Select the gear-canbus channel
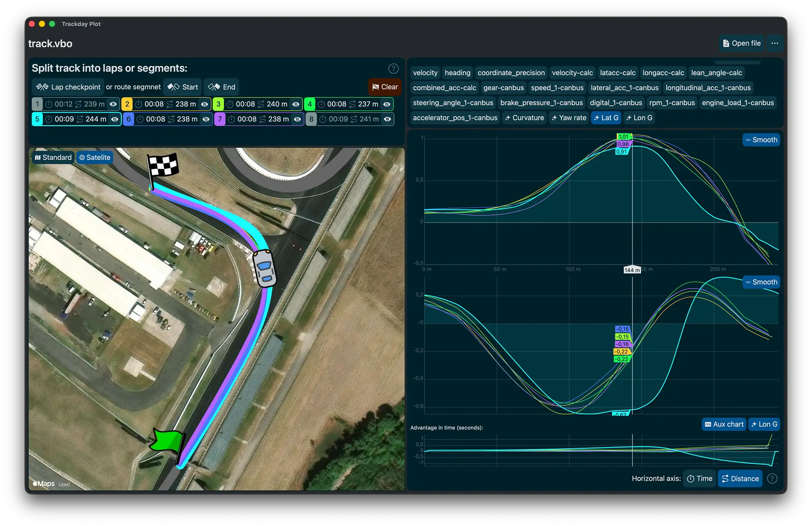Screen dimensions: 812x527 [x=503, y=88]
